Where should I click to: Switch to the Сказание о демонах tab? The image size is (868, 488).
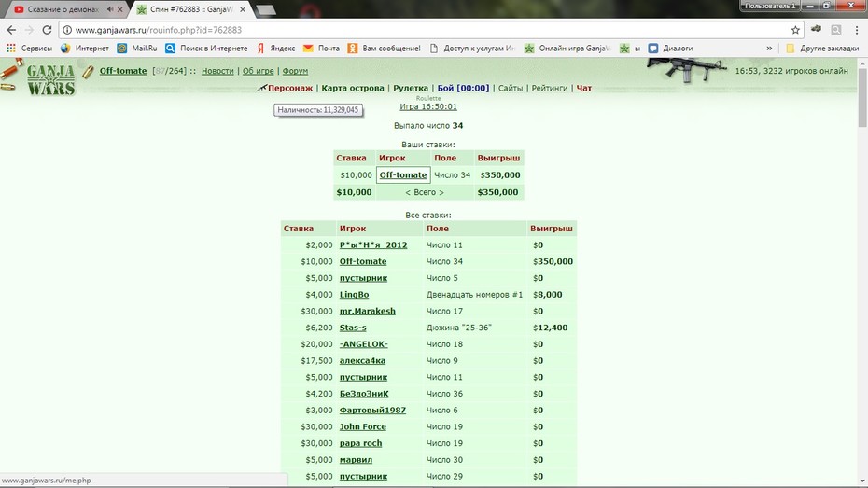(x=62, y=9)
